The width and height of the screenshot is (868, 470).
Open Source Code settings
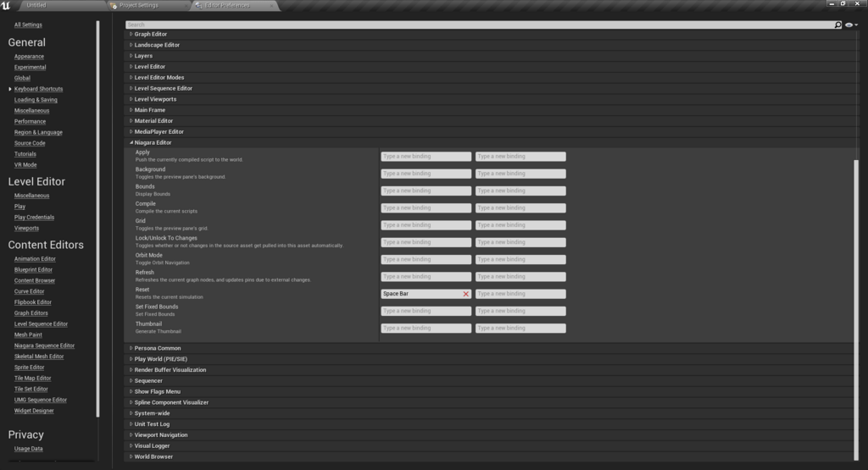(x=30, y=143)
